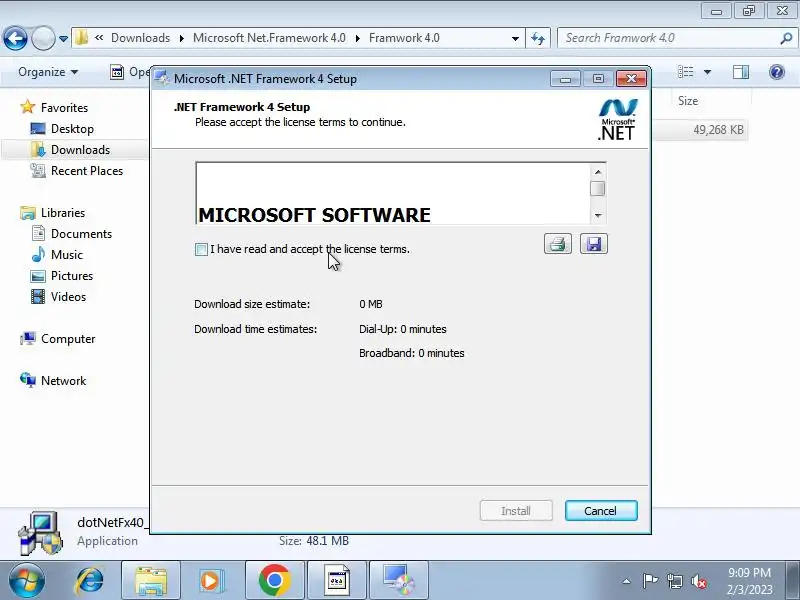The height and width of the screenshot is (600, 800).
Task: Switch to Windows Explorer in the taskbar
Action: click(x=151, y=580)
